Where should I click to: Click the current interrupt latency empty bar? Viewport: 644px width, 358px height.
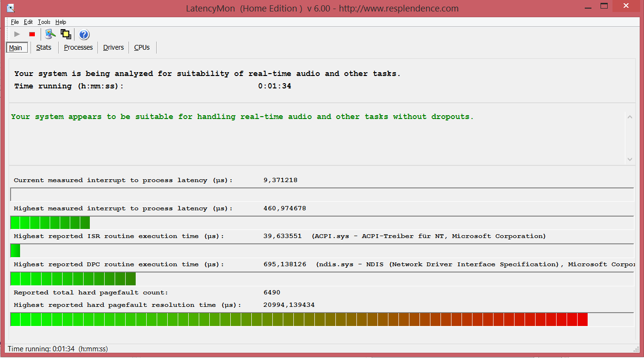(x=322, y=195)
